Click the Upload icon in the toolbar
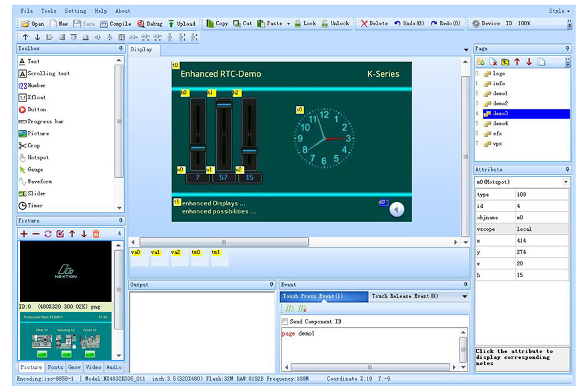The width and height of the screenshot is (581, 392). (x=181, y=23)
